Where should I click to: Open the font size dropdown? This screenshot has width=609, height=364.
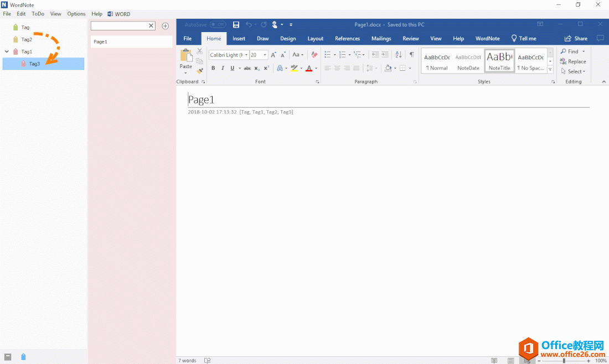pyautogui.click(x=265, y=55)
